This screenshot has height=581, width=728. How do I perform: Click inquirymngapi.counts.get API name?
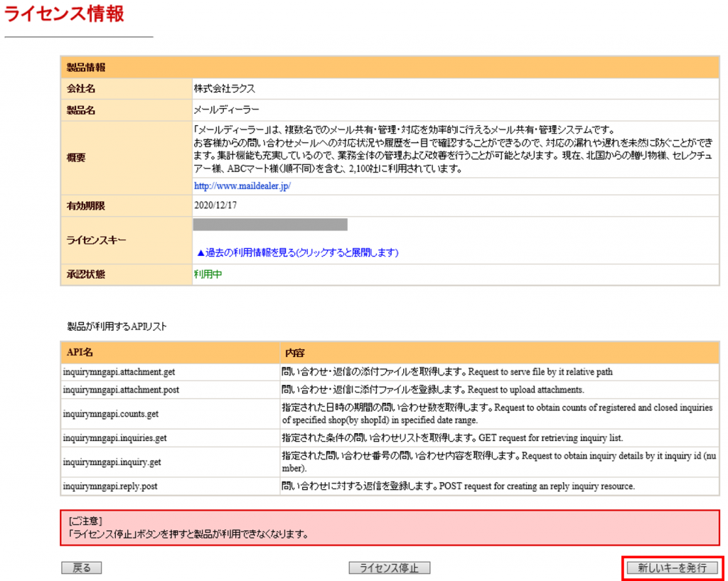point(111,414)
